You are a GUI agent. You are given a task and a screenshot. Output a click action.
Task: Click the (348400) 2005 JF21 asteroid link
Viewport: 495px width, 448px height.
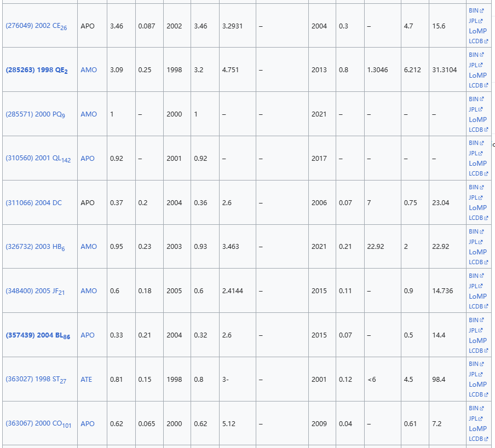tap(35, 291)
